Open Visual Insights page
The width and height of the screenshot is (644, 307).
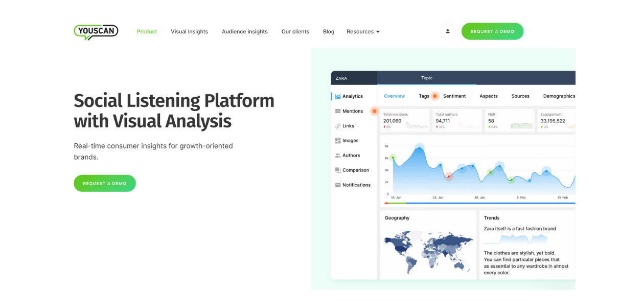pyautogui.click(x=190, y=32)
